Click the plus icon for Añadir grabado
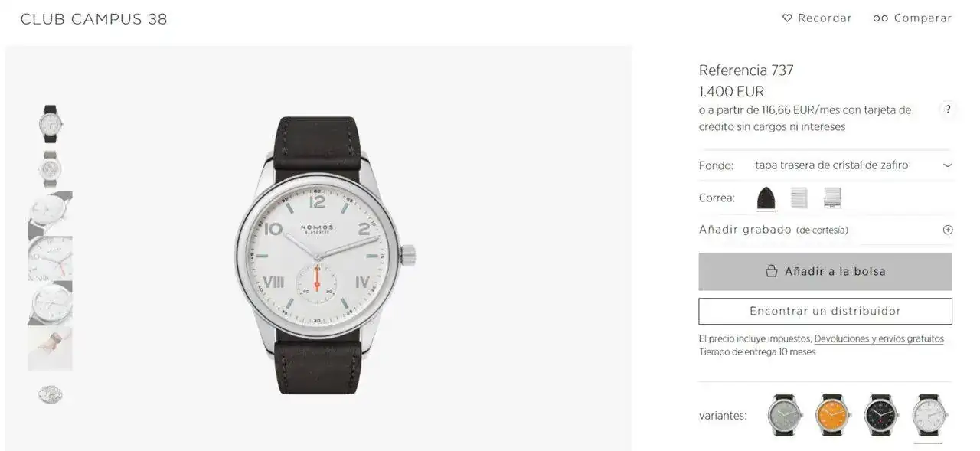The width and height of the screenshot is (980, 451). pyautogui.click(x=948, y=230)
